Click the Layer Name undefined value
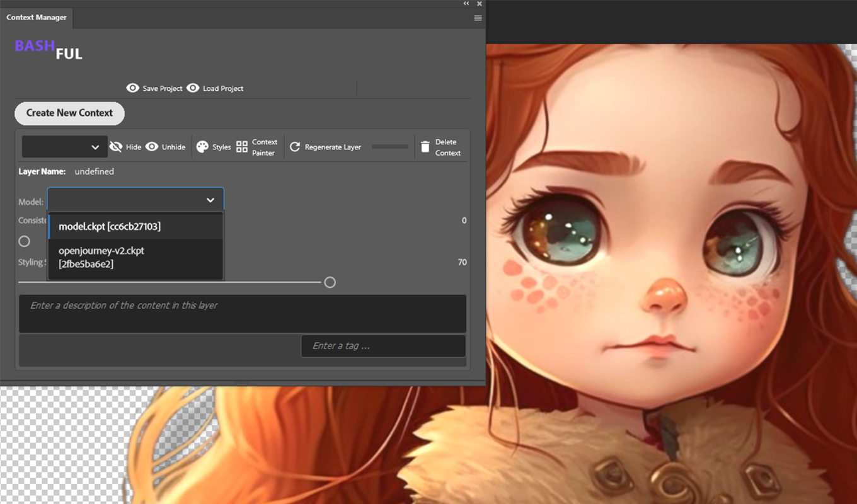 95,171
